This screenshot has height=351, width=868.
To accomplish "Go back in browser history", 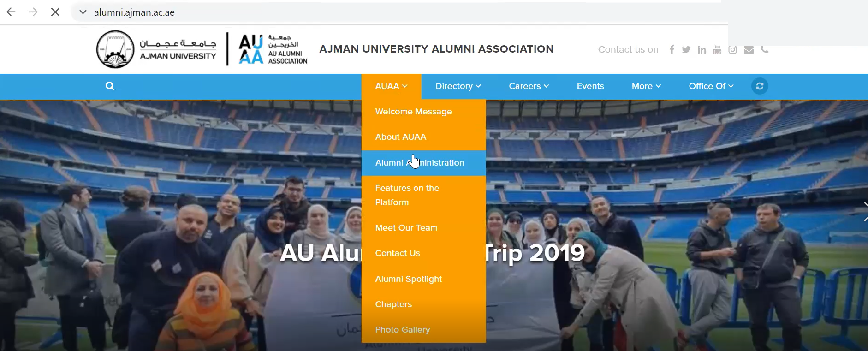I will pyautogui.click(x=11, y=12).
